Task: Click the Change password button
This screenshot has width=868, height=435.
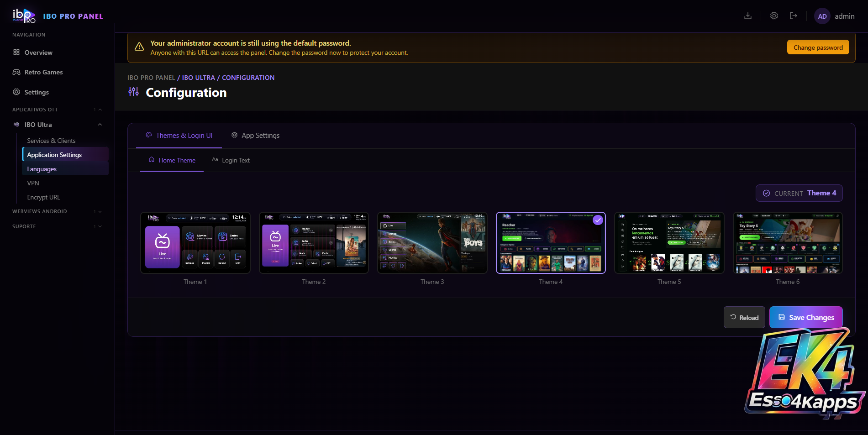Action: (818, 47)
